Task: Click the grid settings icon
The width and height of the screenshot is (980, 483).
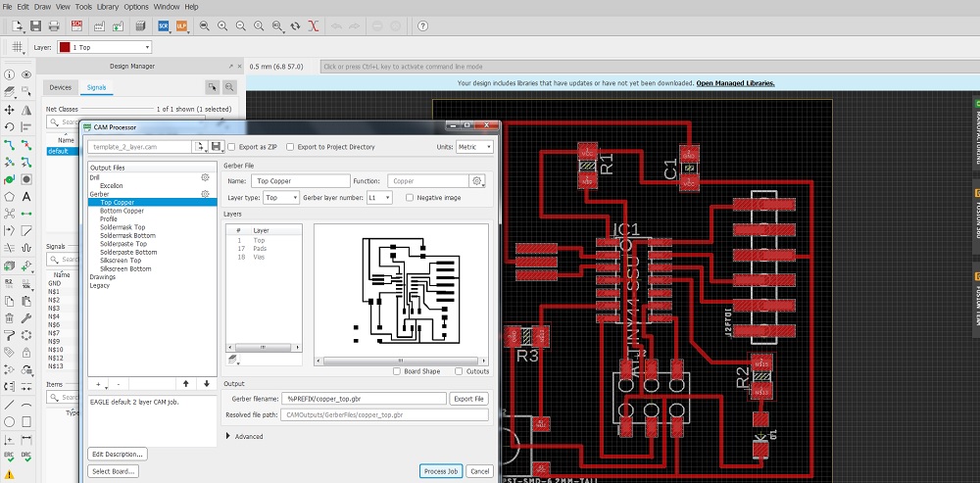Action: [x=17, y=47]
